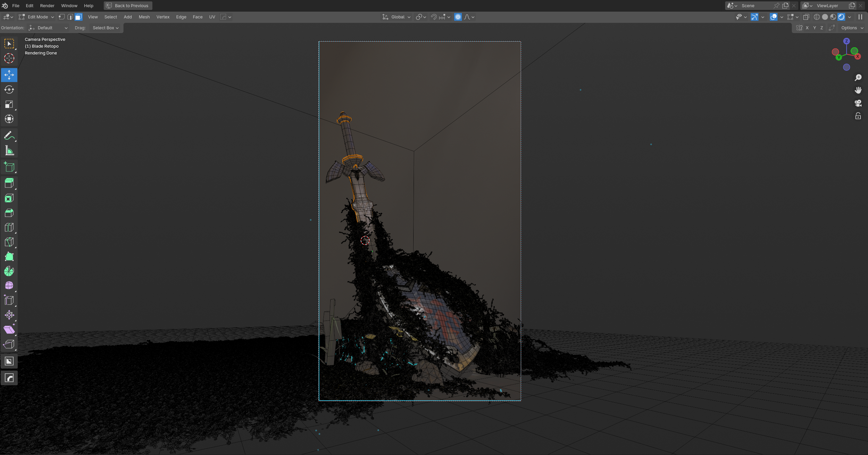Image resolution: width=868 pixels, height=455 pixels.
Task: Click the Back to Previous button
Action: (x=128, y=6)
